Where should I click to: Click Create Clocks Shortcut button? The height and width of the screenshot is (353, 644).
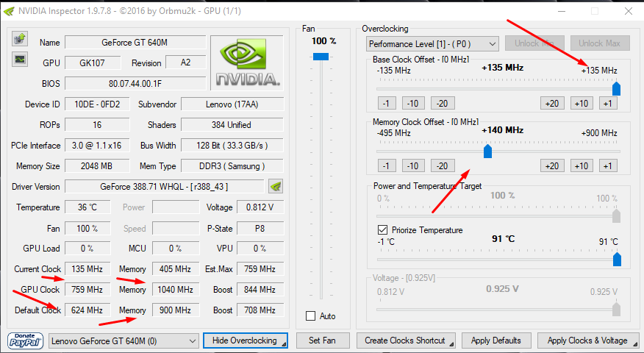(x=405, y=340)
